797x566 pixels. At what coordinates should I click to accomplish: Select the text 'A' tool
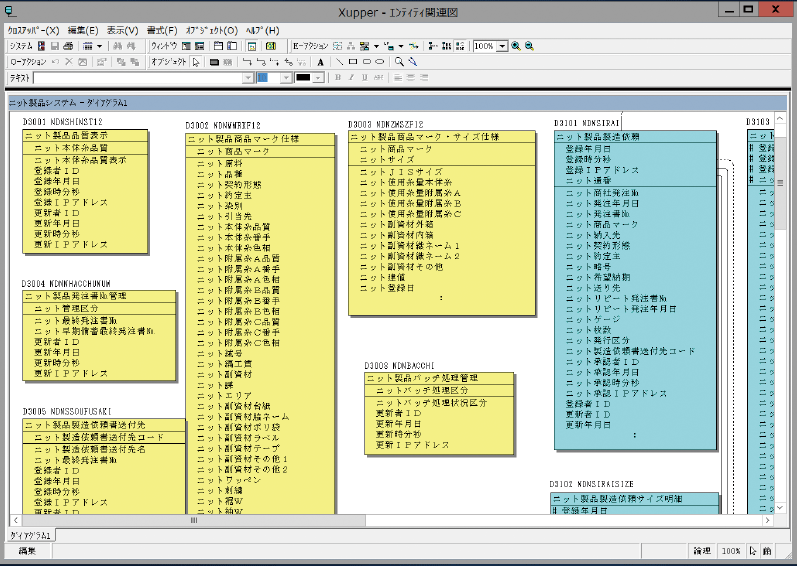[x=321, y=62]
